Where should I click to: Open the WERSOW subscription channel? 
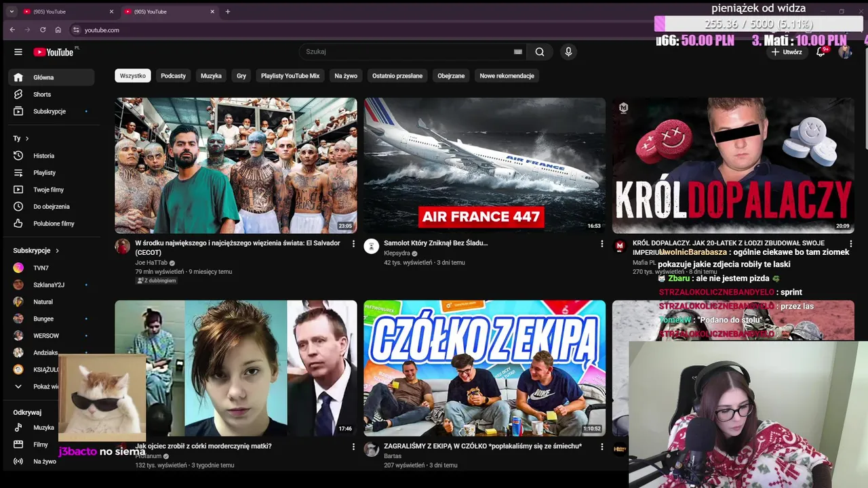[52, 335]
